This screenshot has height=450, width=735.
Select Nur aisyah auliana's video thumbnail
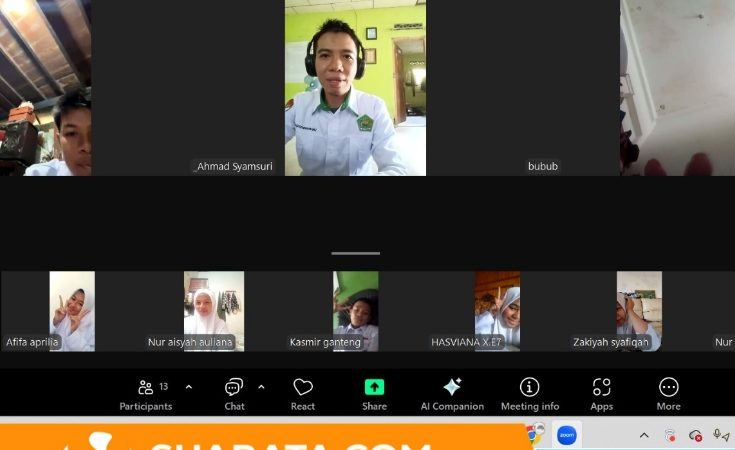(213, 310)
